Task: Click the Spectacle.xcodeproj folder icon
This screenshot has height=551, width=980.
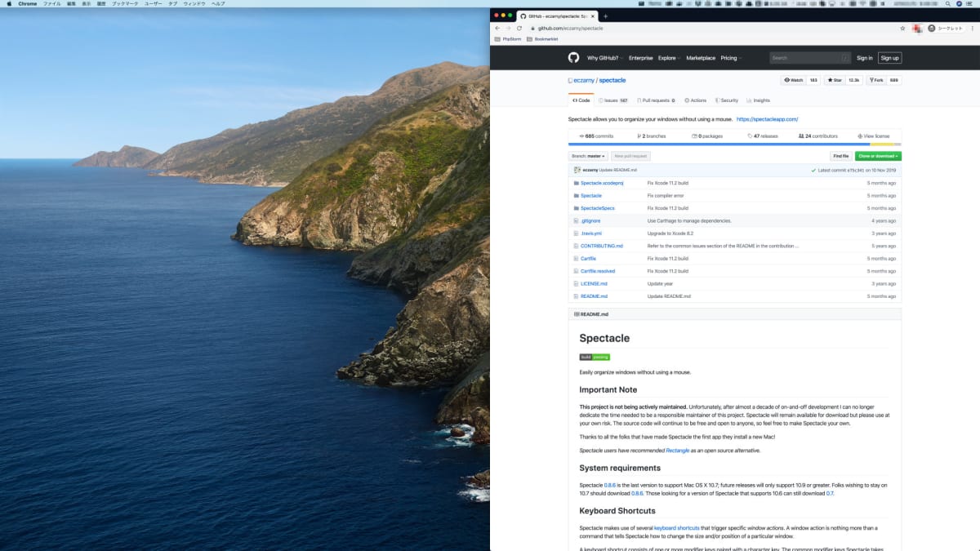Action: [576, 183]
